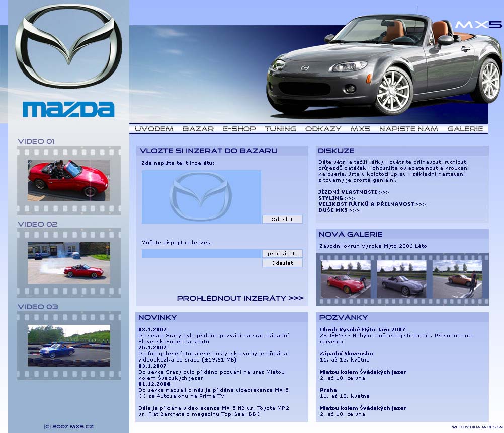The height and width of the screenshot is (433, 504).
Task: Click the Odeslat button below procházet
Action: pos(282,263)
